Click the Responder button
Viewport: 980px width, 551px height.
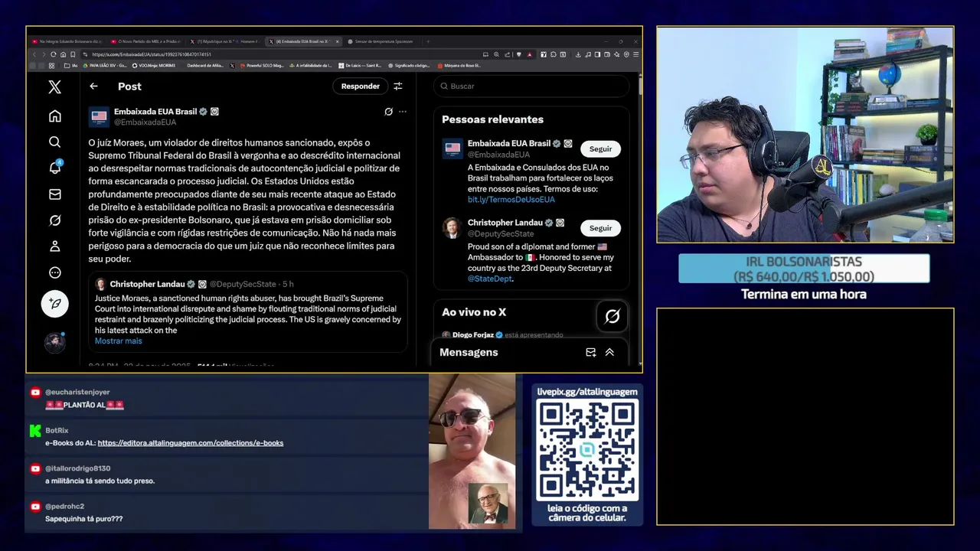pos(360,86)
